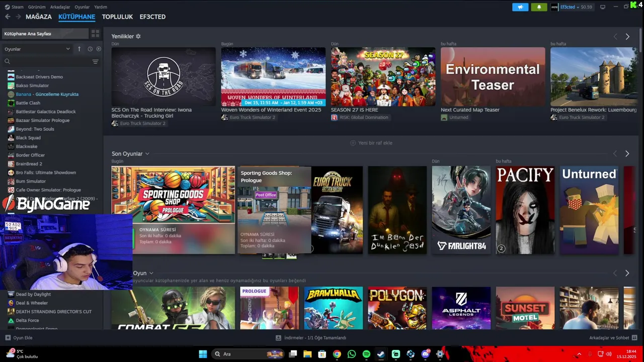Select Bakso Simulator in game list

[32, 85]
